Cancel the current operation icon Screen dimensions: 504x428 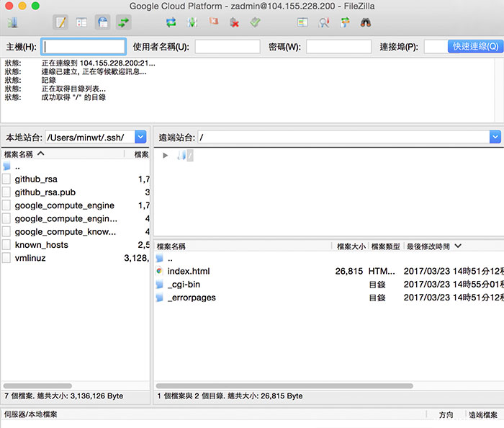pyautogui.click(x=213, y=22)
